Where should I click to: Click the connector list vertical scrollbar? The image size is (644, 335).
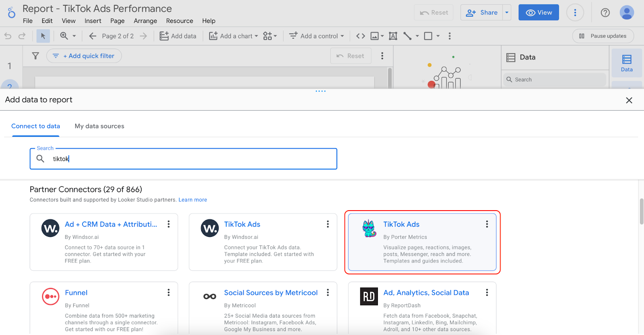pyautogui.click(x=641, y=211)
